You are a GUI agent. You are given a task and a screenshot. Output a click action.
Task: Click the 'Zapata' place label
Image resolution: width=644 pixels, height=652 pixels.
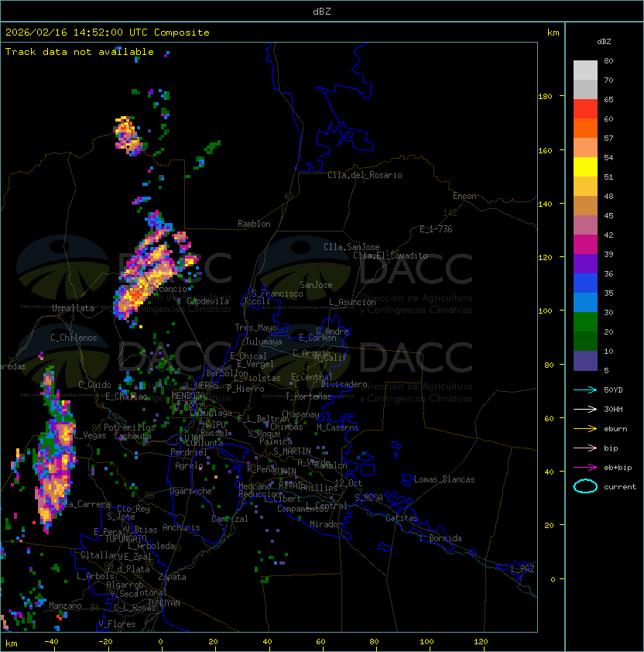tap(172, 577)
